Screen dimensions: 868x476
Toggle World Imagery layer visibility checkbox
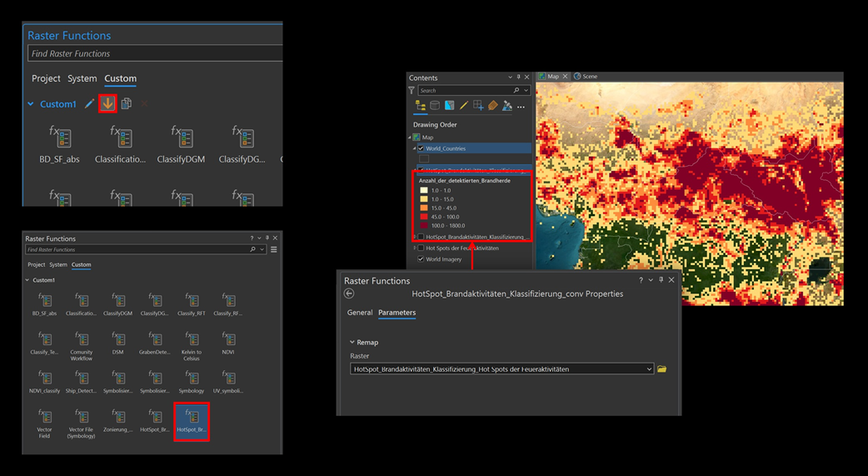[x=422, y=259]
